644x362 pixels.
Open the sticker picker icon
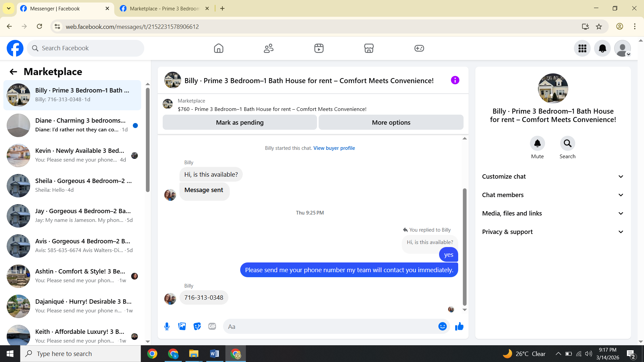click(197, 326)
